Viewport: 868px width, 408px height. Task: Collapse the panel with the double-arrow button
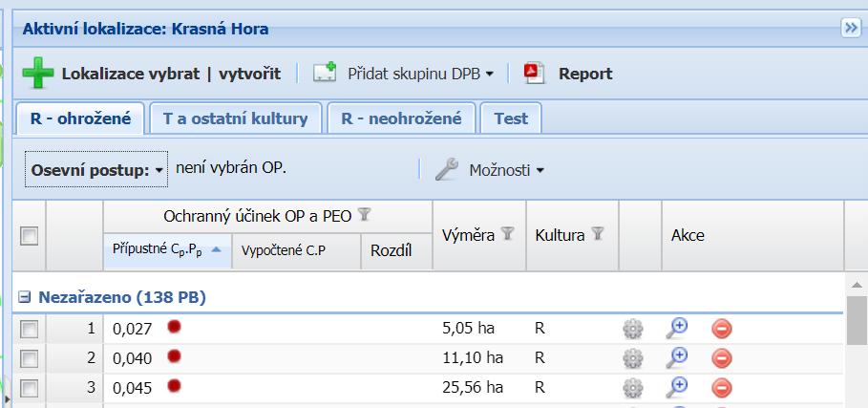coord(850,28)
